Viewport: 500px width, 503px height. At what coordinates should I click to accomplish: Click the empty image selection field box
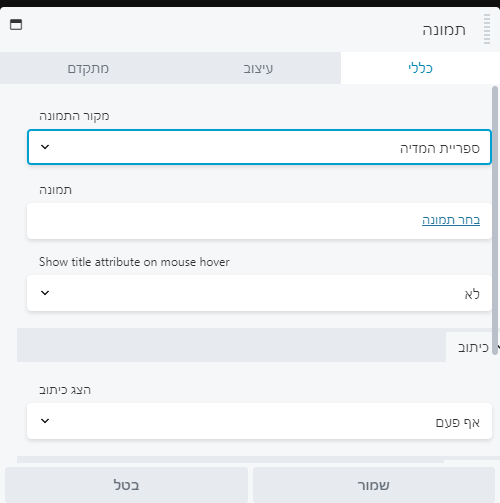259,221
